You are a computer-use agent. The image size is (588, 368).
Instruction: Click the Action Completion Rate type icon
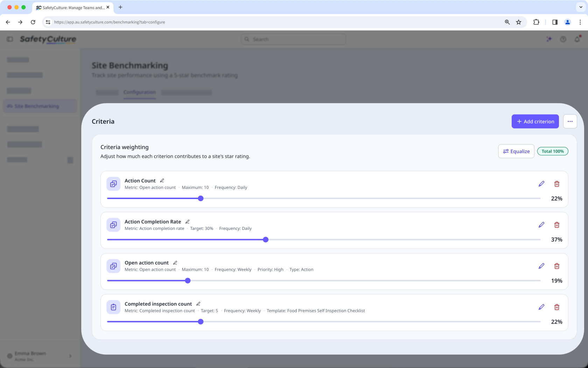pos(113,225)
